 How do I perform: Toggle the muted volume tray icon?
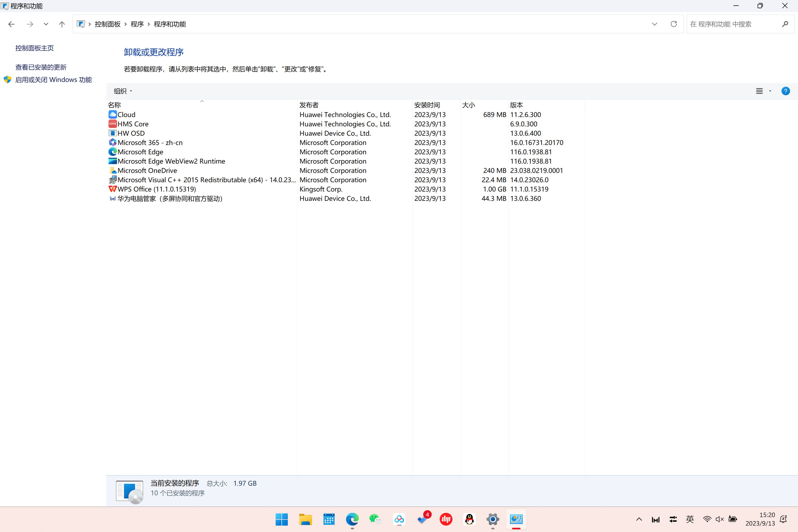720,519
